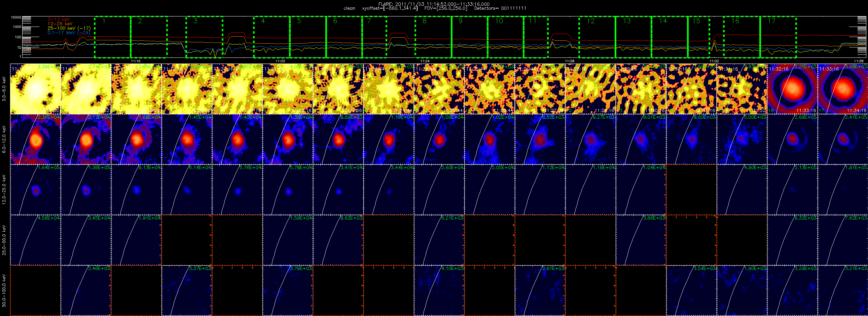Click the 'Detectors= 001111111' header text

(x=500, y=8)
